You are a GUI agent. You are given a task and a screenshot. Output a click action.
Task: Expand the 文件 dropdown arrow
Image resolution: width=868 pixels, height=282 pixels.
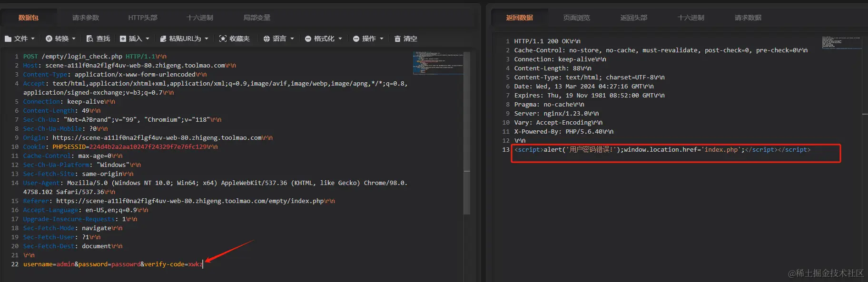coord(33,39)
